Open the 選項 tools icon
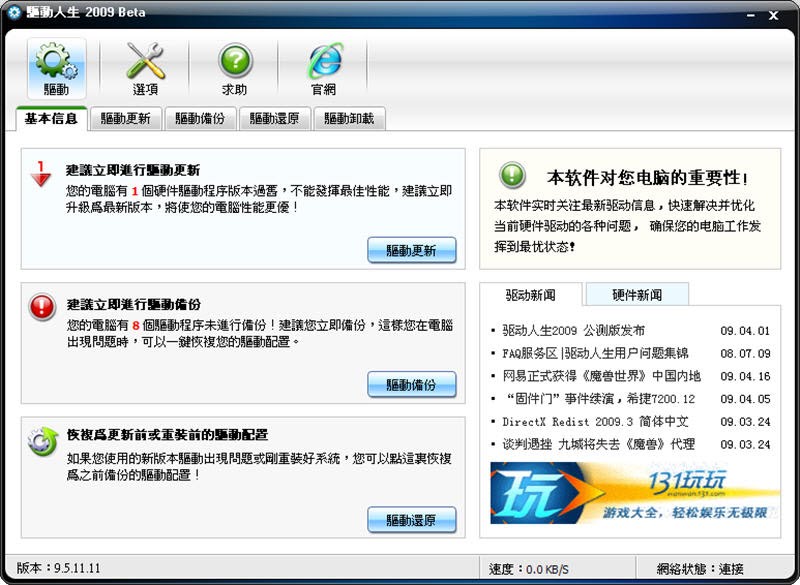 coord(145,68)
